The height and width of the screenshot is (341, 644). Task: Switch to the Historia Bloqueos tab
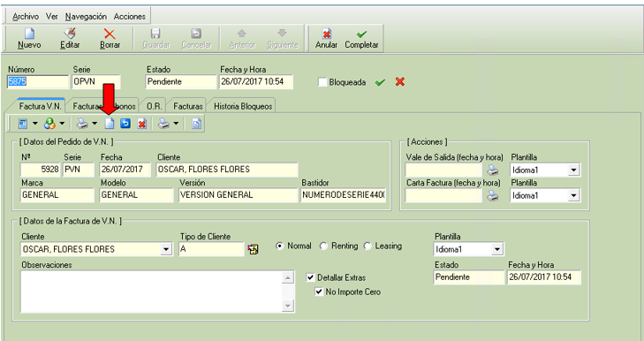point(243,106)
